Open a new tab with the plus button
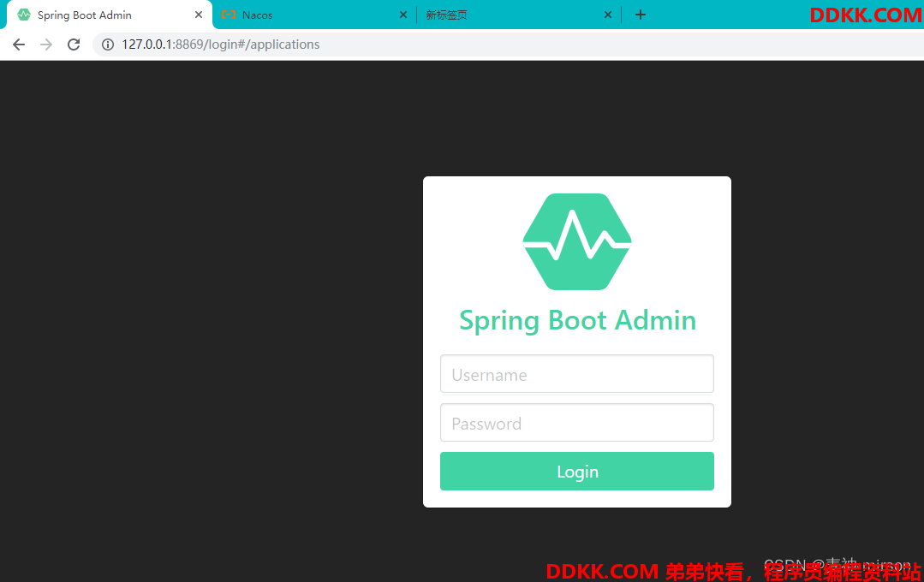The width and height of the screenshot is (924, 582). 641,15
